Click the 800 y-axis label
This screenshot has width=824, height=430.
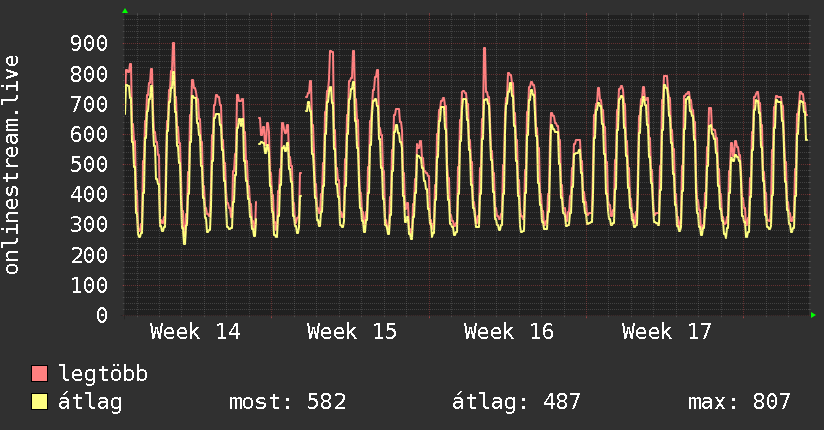coord(89,74)
